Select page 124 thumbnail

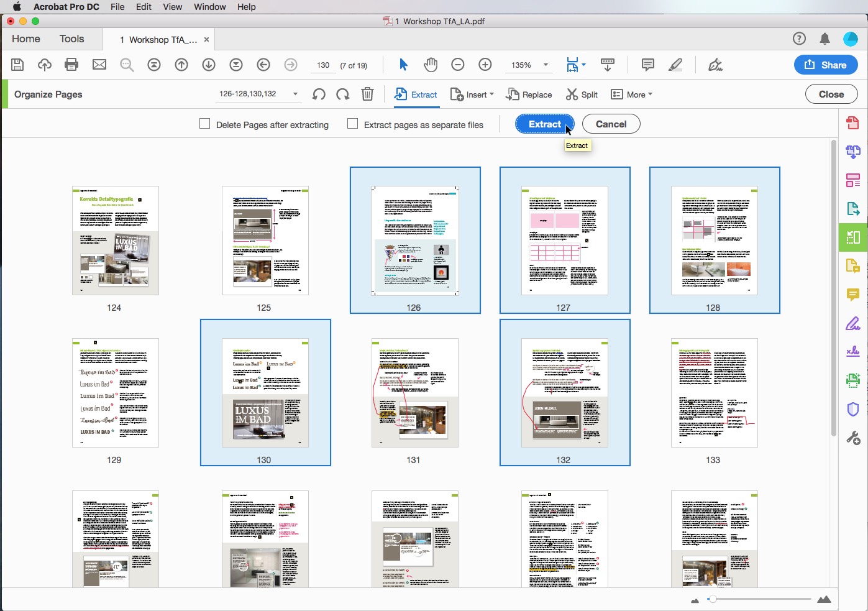[116, 241]
